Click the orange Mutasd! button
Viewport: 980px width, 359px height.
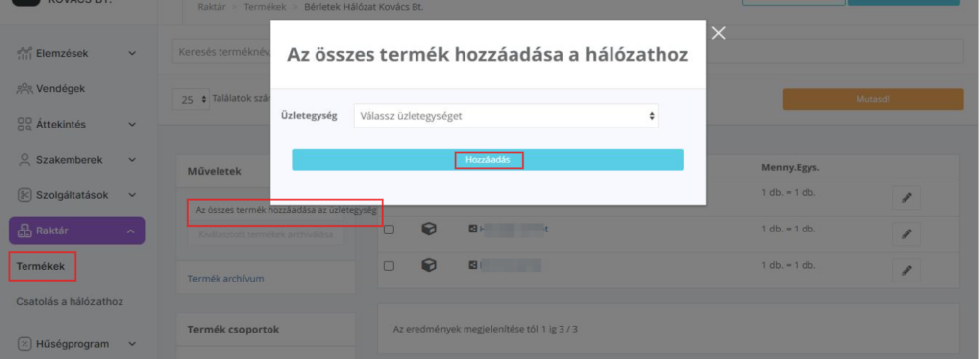pyautogui.click(x=873, y=99)
